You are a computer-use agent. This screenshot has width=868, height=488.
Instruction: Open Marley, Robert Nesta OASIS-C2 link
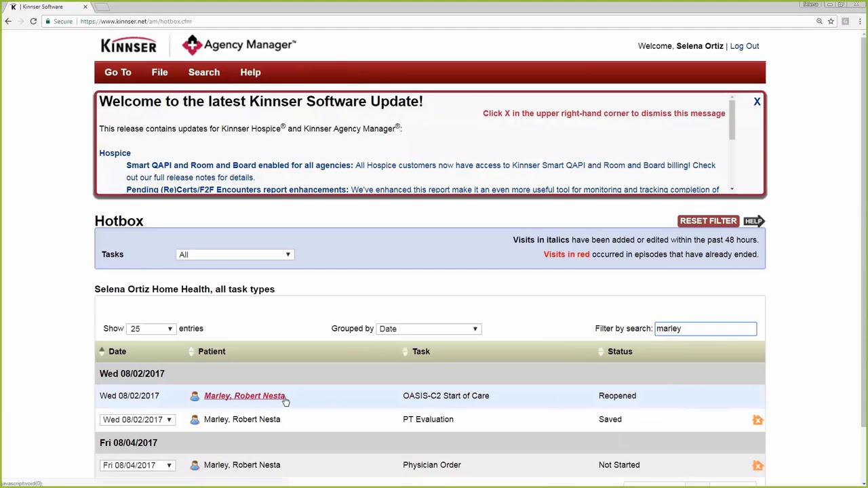[244, 396]
